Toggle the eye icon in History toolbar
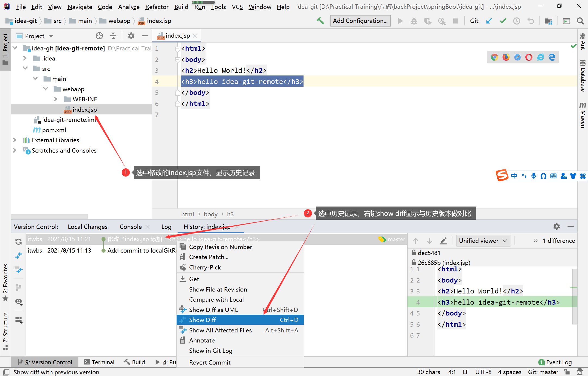 coord(19,302)
